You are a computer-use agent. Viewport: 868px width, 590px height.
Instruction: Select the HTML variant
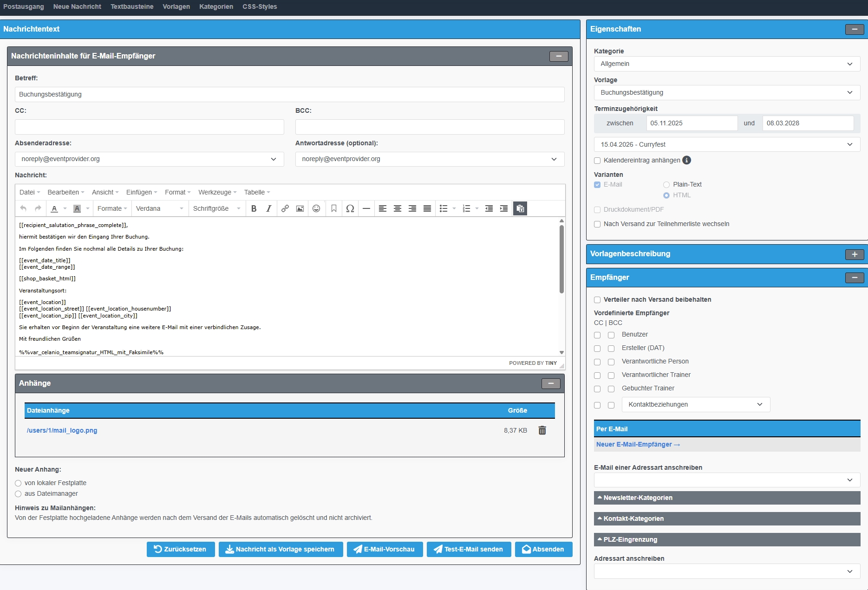pyautogui.click(x=666, y=195)
